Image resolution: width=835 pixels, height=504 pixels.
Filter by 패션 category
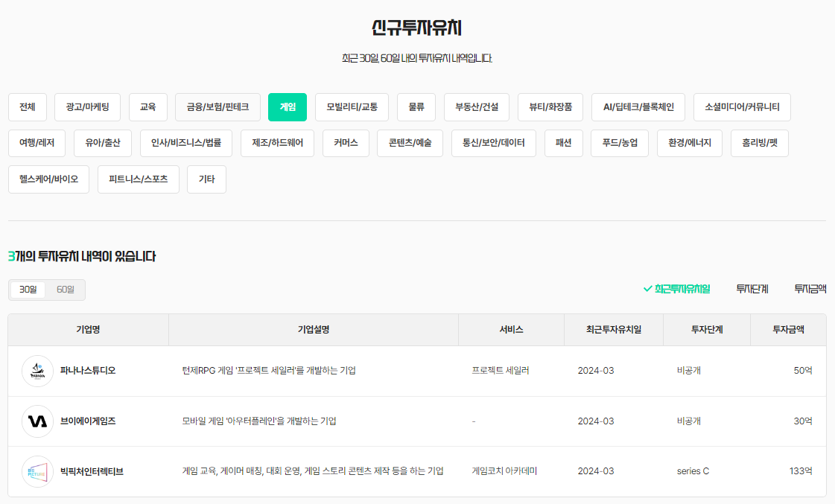pos(563,143)
